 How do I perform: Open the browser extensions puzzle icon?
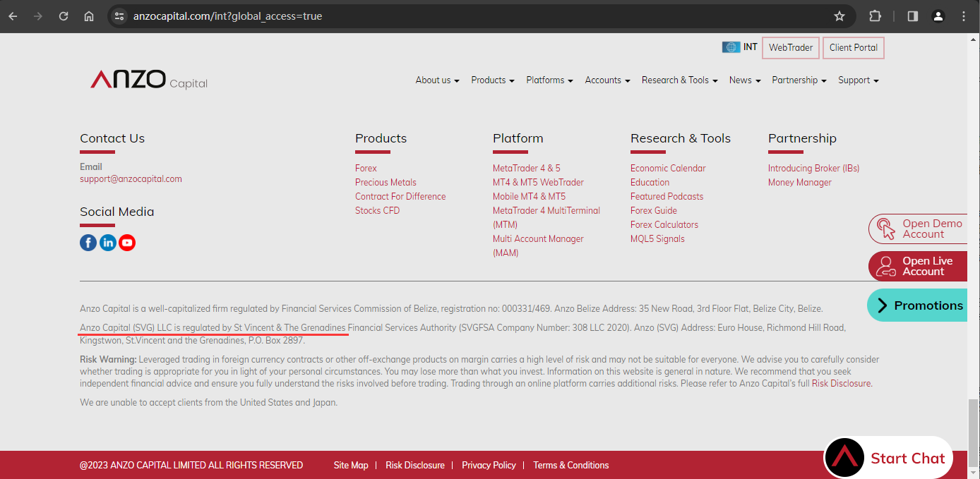[x=876, y=16]
